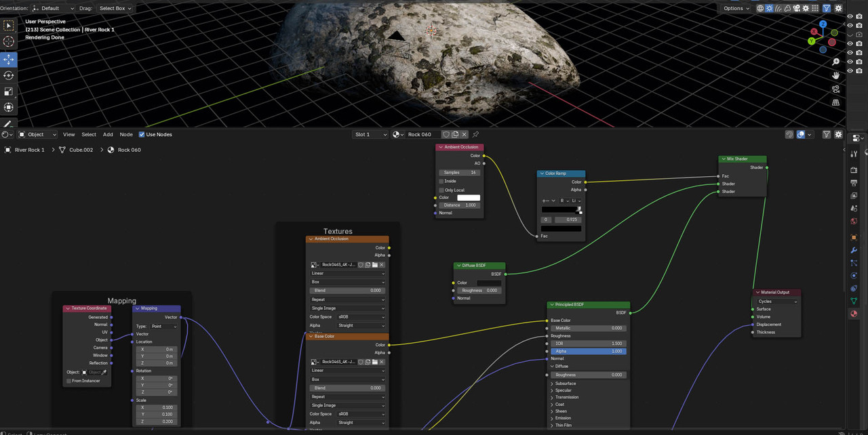The image size is (868, 435).
Task: Open the Material properties tab
Action: coord(854,314)
